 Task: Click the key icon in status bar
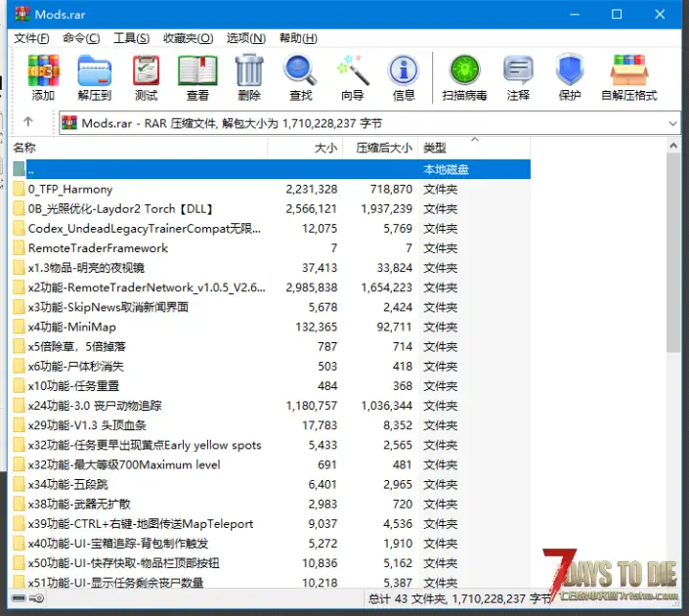[x=37, y=598]
